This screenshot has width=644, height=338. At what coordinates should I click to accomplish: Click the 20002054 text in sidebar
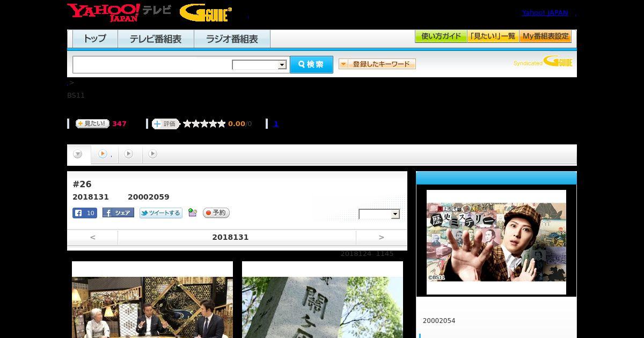point(439,321)
